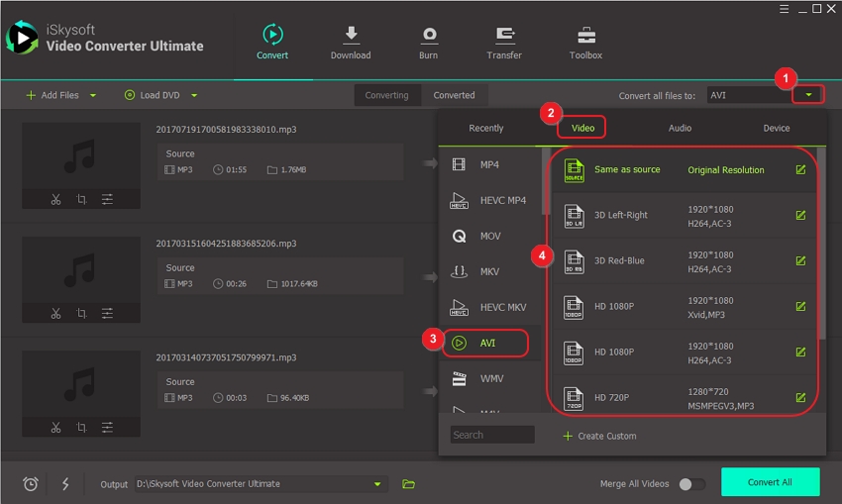Open output folder icon
This screenshot has height=504, width=842.
click(x=408, y=484)
